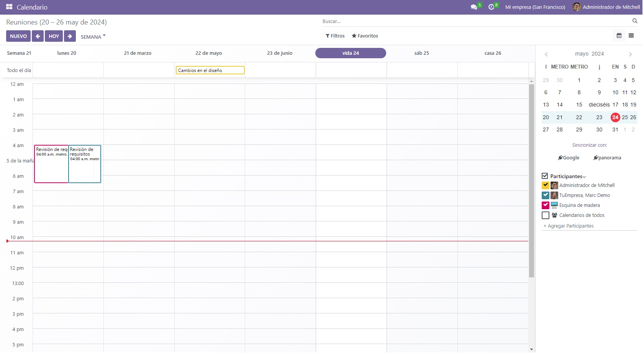Click Administrador de Mitchell participant avatar
Image resolution: width=644 pixels, height=354 pixels.
(554, 185)
